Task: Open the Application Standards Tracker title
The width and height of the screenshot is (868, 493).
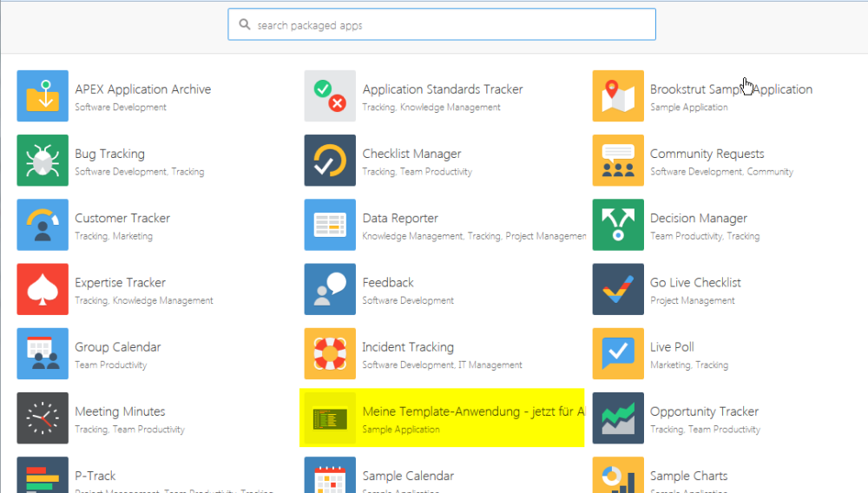Action: (443, 89)
